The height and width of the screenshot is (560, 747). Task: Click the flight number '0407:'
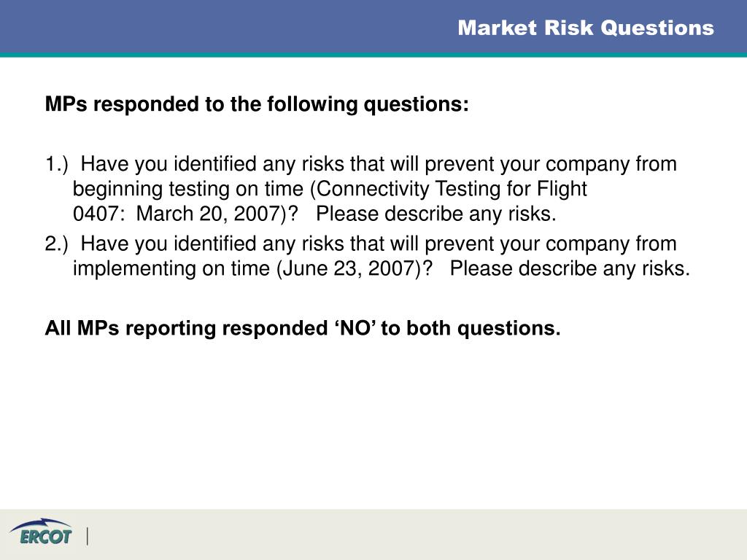pos(98,214)
